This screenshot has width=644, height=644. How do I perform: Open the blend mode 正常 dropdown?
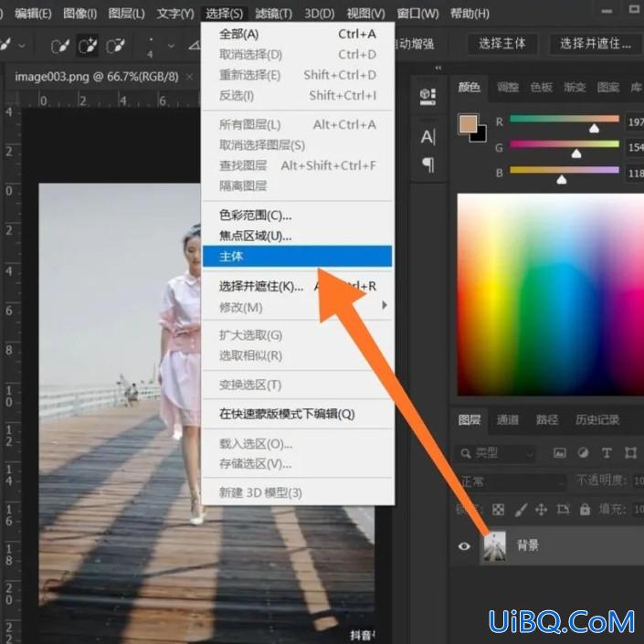(x=511, y=481)
